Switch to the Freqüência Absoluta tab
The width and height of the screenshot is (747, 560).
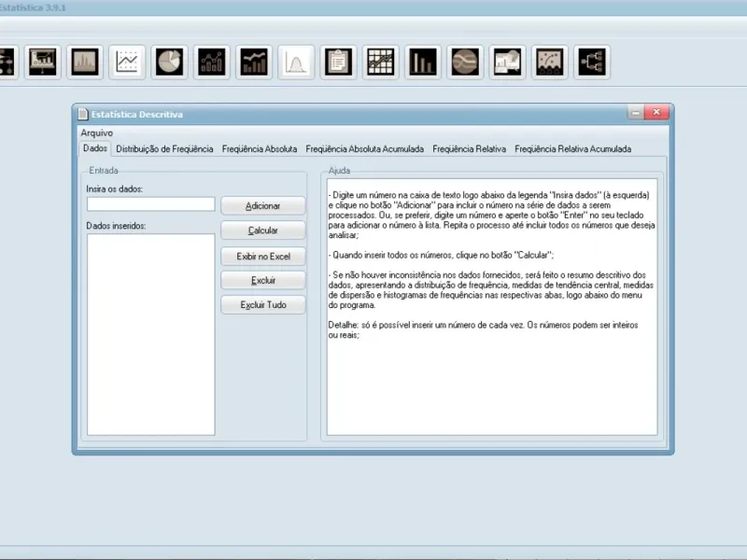(x=260, y=149)
